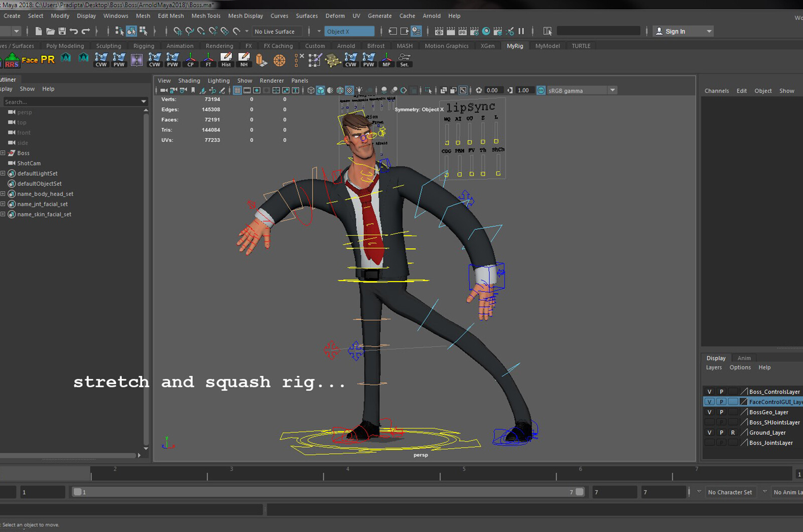This screenshot has width=803, height=532.
Task: Open the Deform menu in the menu bar
Action: click(335, 16)
